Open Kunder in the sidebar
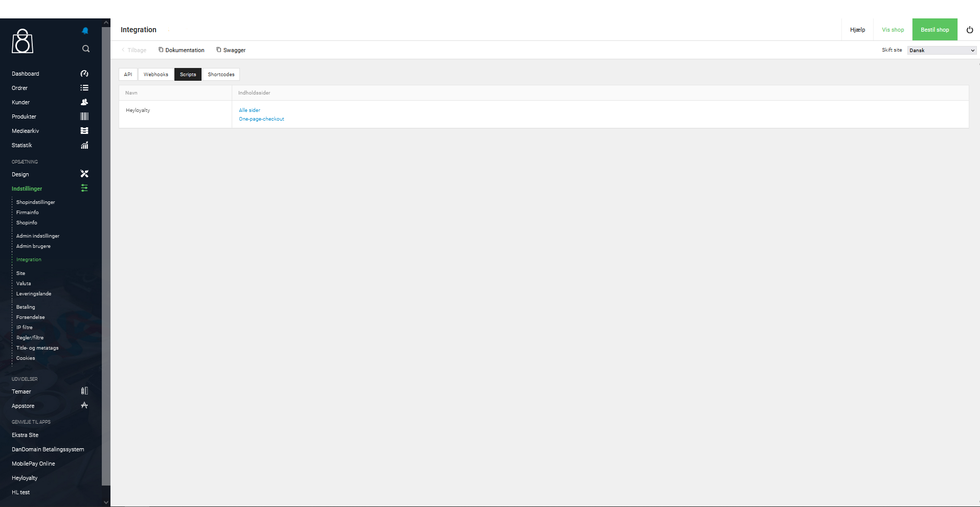Image resolution: width=980 pixels, height=507 pixels. 20,102
